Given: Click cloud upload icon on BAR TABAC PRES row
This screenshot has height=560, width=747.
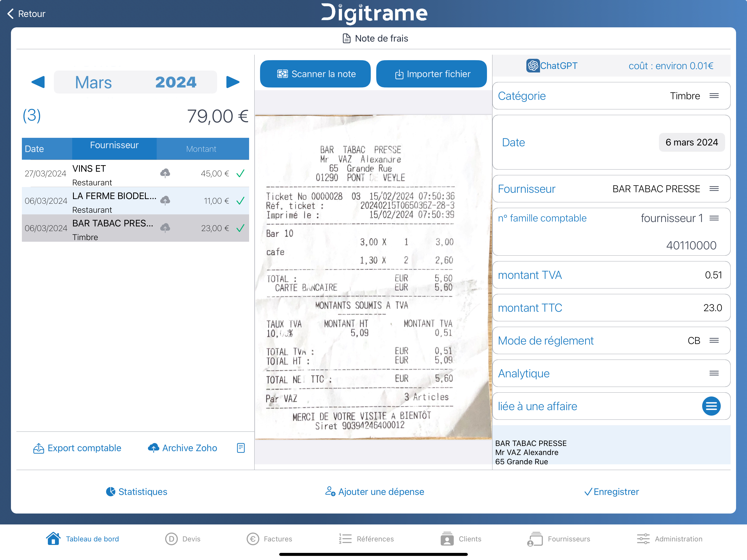Looking at the screenshot, I should (165, 228).
